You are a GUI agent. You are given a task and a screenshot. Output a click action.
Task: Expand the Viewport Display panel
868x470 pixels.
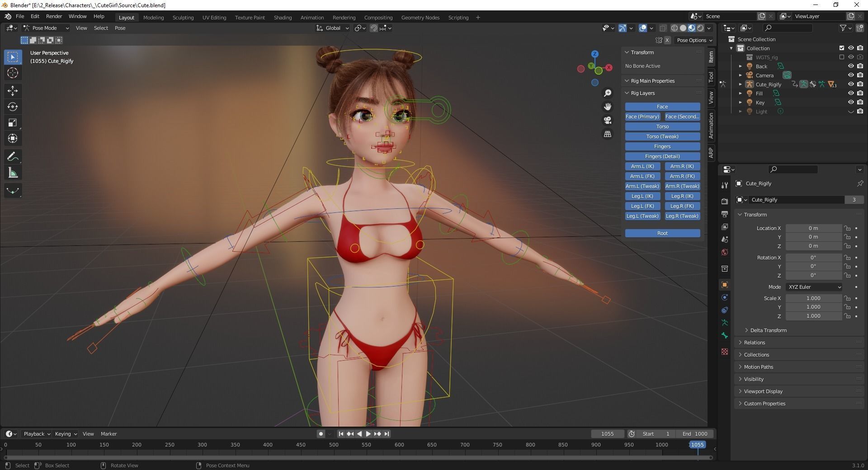[763, 391]
